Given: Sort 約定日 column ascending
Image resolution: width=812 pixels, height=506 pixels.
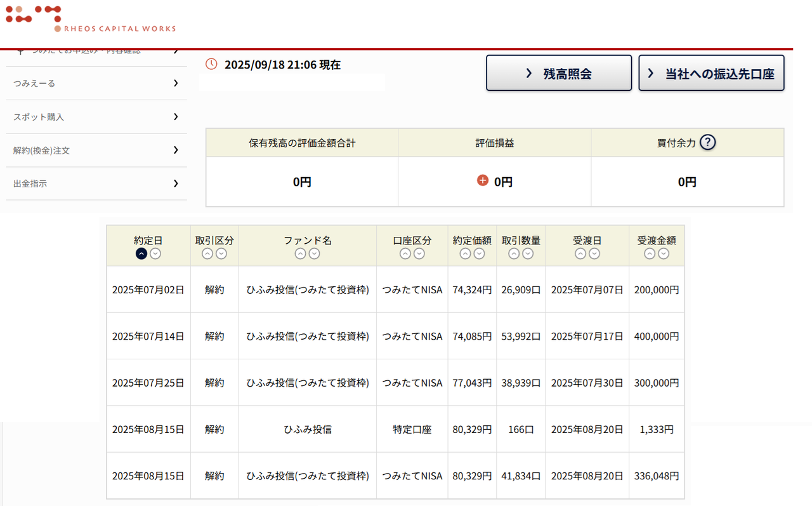Looking at the screenshot, I should tap(141, 253).
